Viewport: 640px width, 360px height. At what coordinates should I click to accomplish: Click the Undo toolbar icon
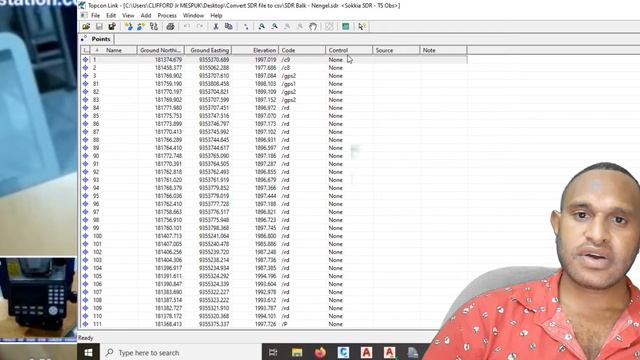[x=187, y=27]
